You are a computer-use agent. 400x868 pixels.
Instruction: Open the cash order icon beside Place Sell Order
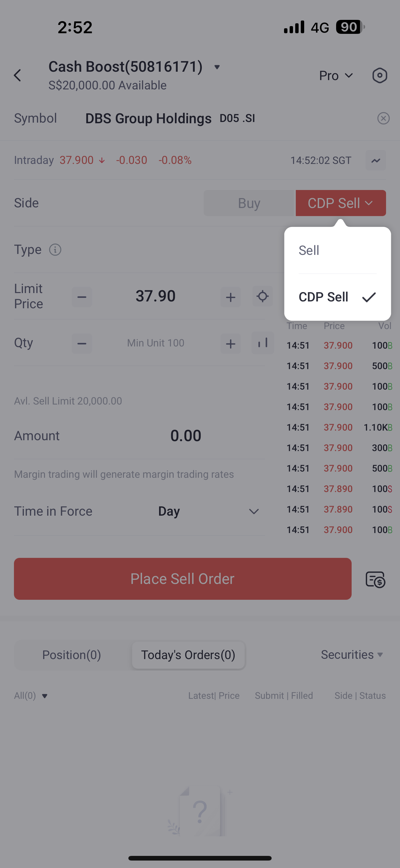pos(375,579)
